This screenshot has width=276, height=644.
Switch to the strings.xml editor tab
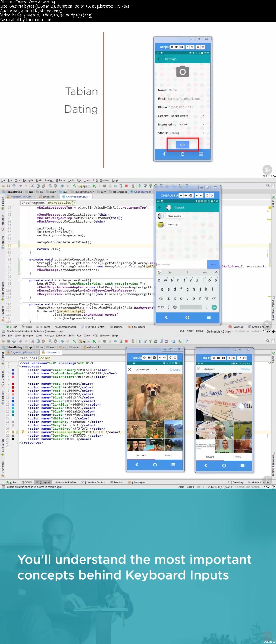(49, 197)
